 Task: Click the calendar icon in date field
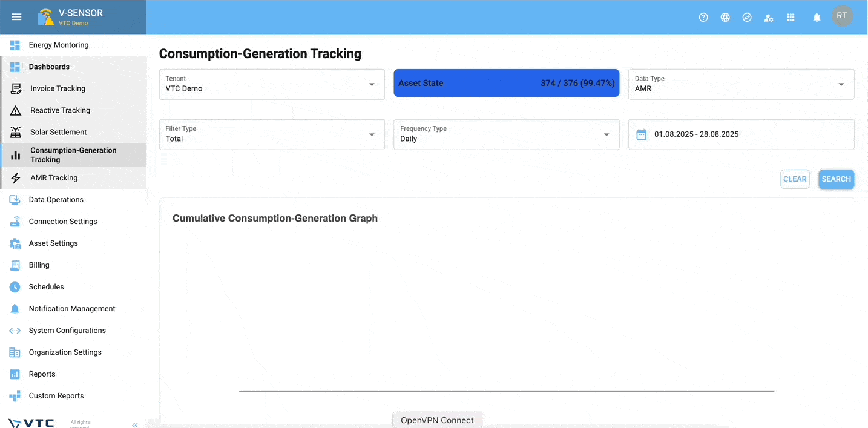click(642, 134)
